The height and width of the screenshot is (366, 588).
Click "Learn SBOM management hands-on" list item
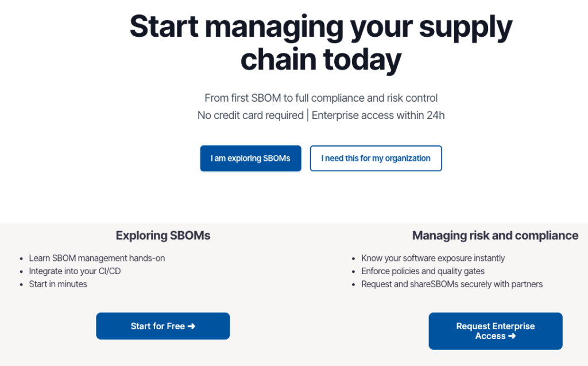[x=96, y=258]
